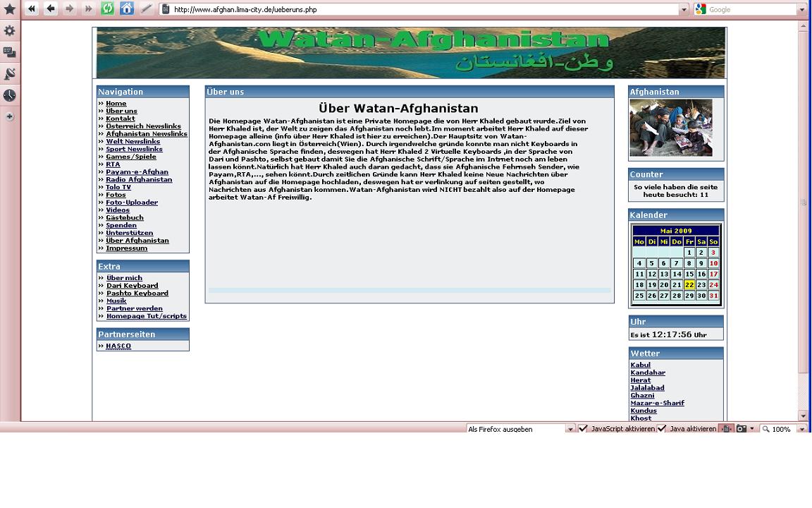
Task: Open the zoom level dropdown arrow
Action: (x=801, y=429)
